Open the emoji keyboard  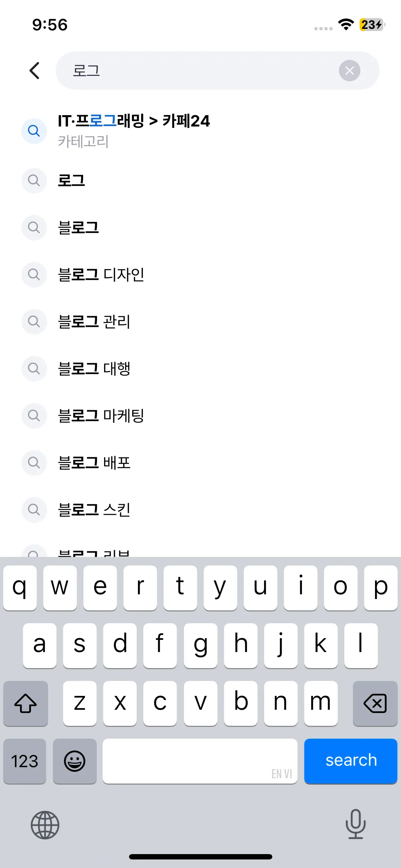(x=74, y=761)
